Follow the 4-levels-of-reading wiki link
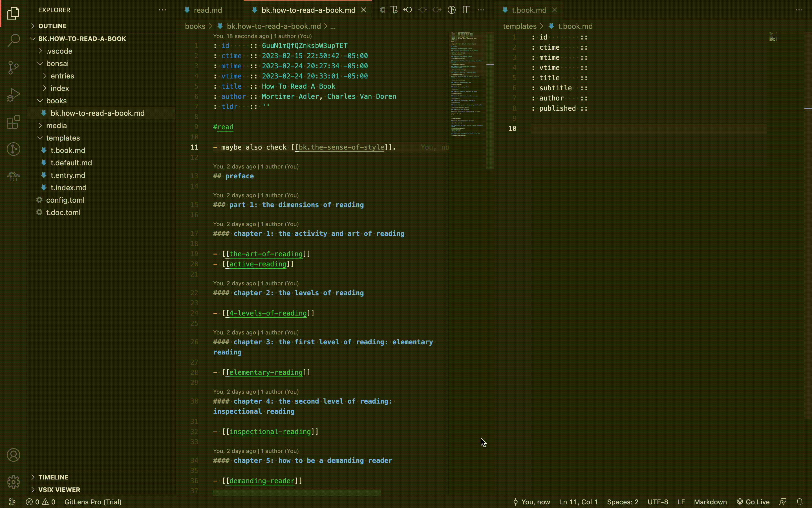This screenshot has height=508, width=812. (268, 313)
